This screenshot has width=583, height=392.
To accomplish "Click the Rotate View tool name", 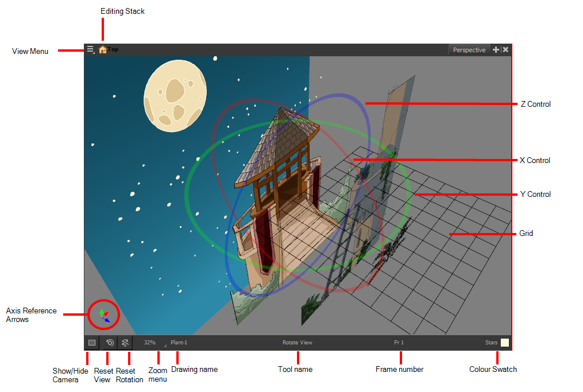I will point(298,343).
